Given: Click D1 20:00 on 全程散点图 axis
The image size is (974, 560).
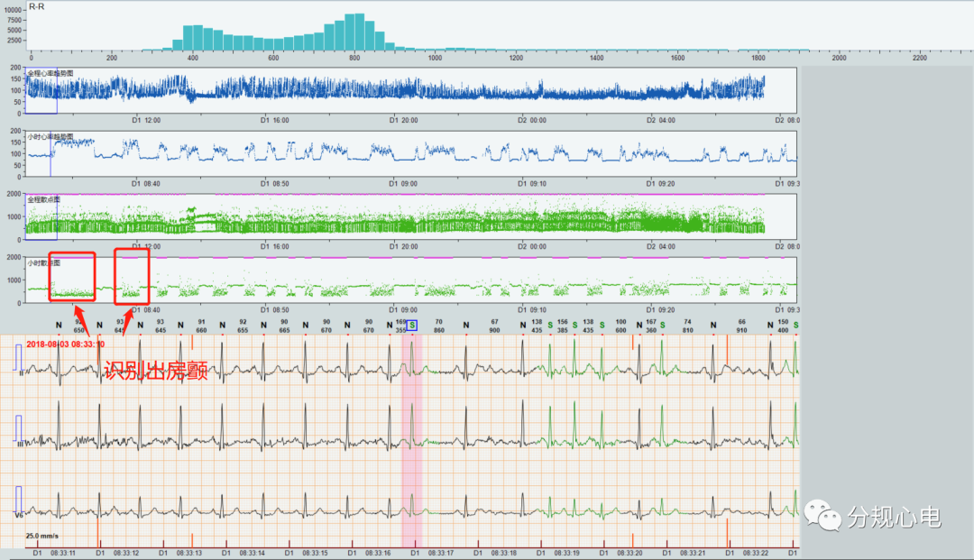Looking at the screenshot, I should click(403, 246).
